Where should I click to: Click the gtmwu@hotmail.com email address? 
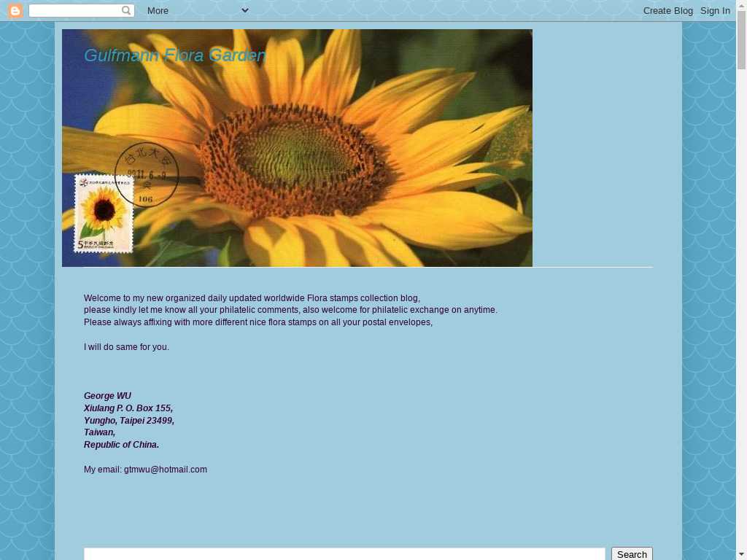pos(166,470)
